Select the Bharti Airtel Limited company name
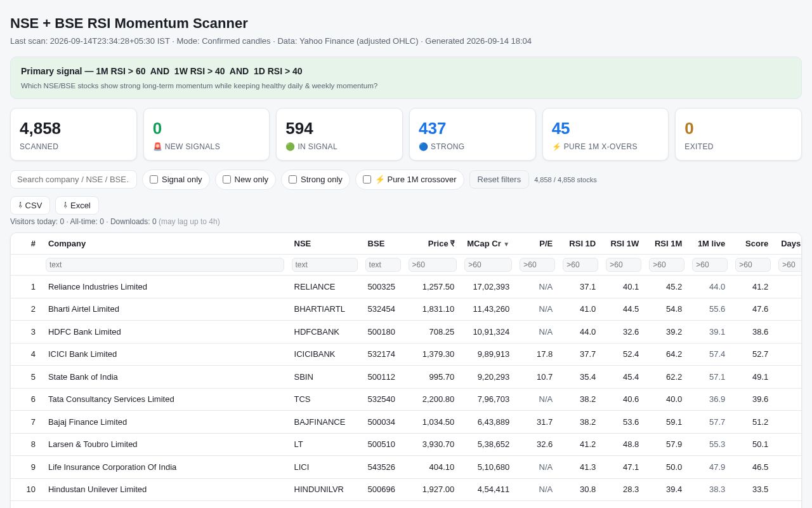 click(84, 309)
